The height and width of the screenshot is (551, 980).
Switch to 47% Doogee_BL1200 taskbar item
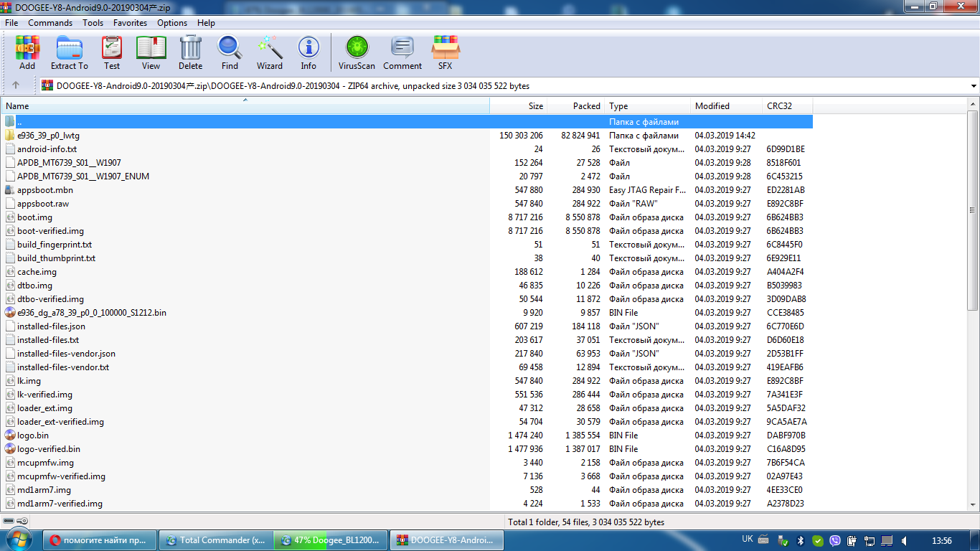331,540
